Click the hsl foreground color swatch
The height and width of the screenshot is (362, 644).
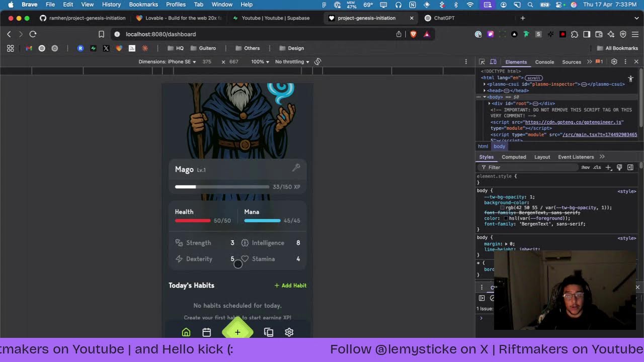(506, 219)
